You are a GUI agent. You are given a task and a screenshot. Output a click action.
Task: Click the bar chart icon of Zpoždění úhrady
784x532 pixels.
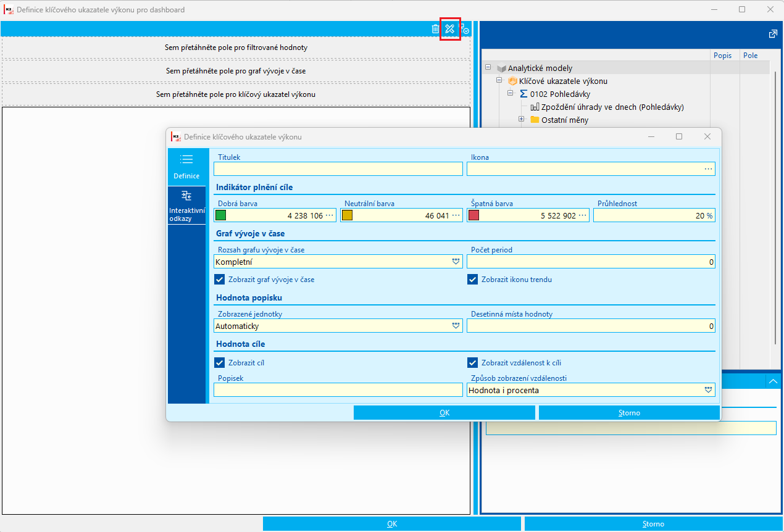pos(535,107)
